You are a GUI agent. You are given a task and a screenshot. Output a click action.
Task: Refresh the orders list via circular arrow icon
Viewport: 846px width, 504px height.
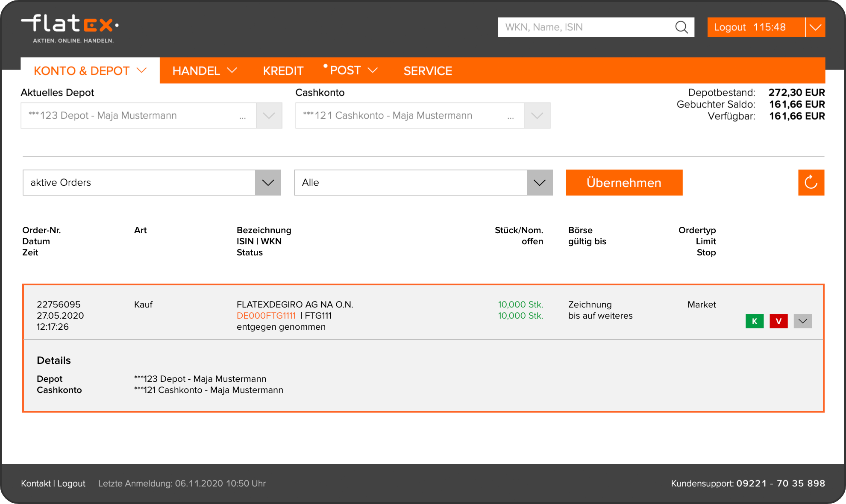click(x=811, y=182)
